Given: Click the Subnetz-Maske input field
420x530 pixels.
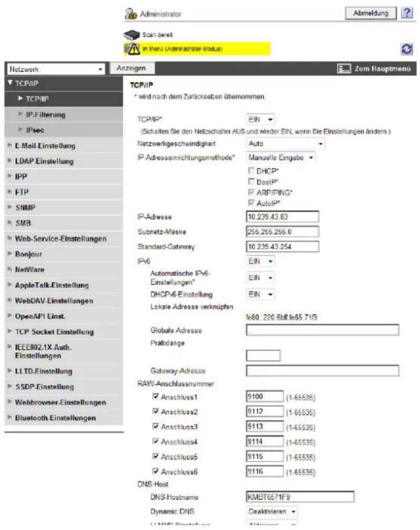Looking at the screenshot, I should pyautogui.click(x=283, y=232).
